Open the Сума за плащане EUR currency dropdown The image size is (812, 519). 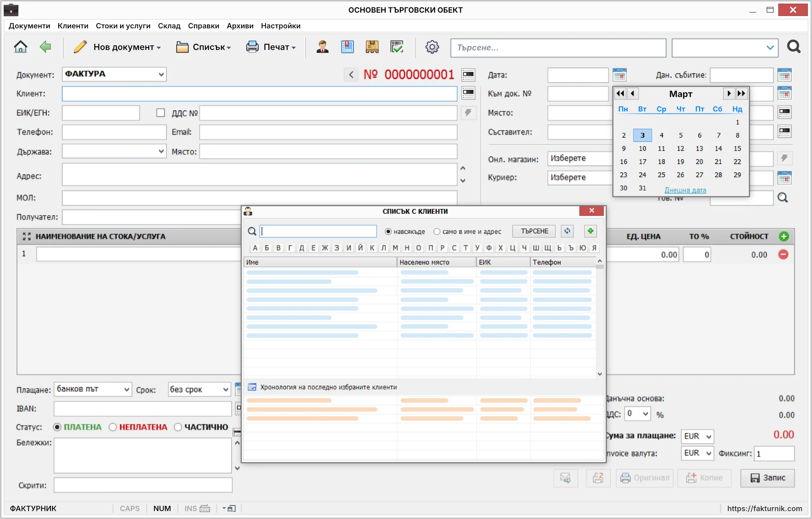[x=697, y=436]
